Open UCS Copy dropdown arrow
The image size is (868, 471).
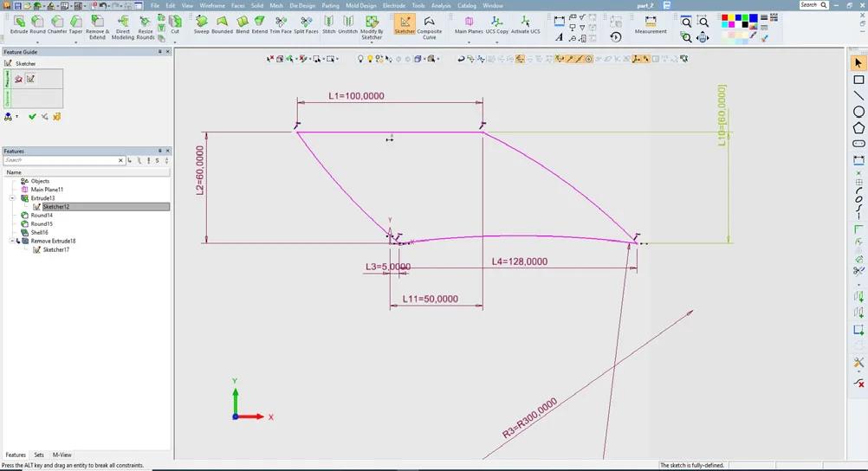(497, 42)
